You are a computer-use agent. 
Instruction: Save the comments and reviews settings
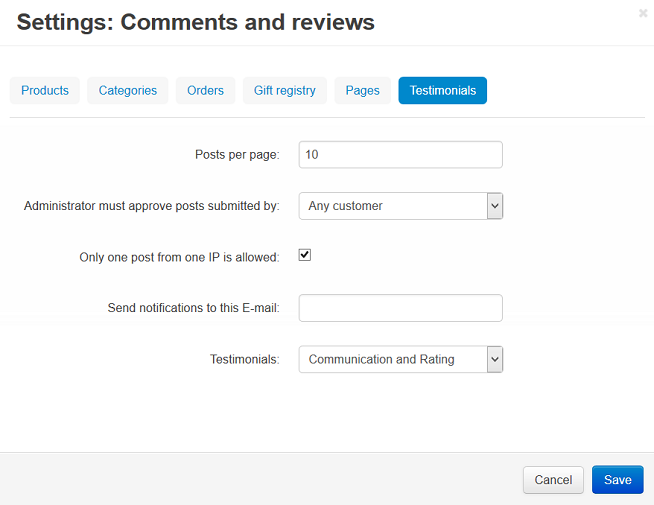coord(618,480)
